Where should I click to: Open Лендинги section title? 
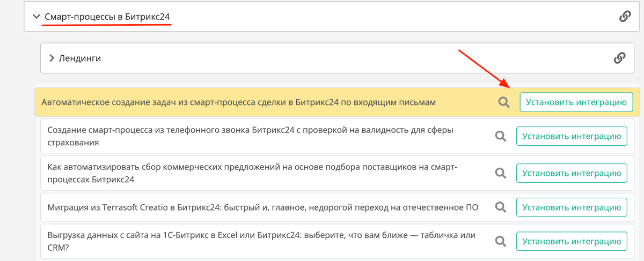coord(80,58)
